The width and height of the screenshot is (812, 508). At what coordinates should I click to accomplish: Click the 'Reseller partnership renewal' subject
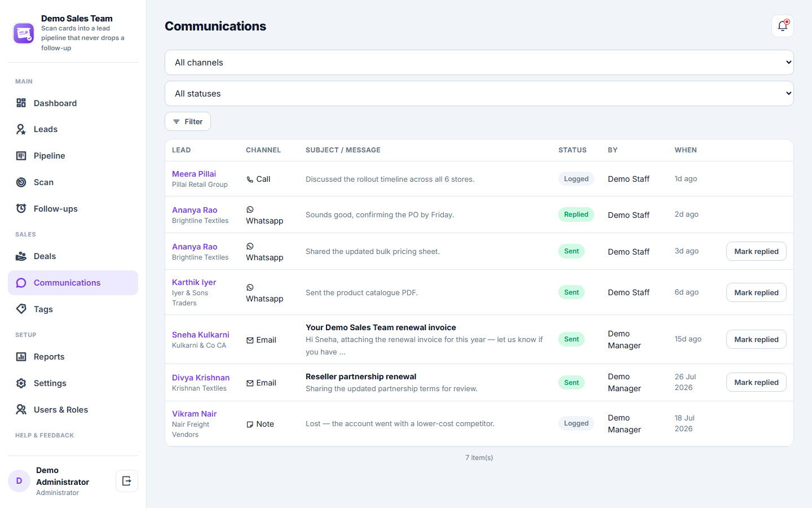click(x=361, y=376)
